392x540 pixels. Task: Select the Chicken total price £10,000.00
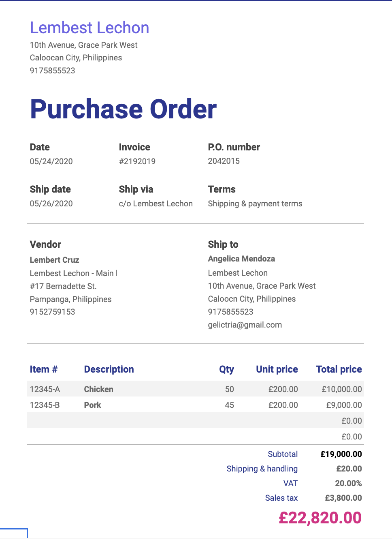coord(341,389)
